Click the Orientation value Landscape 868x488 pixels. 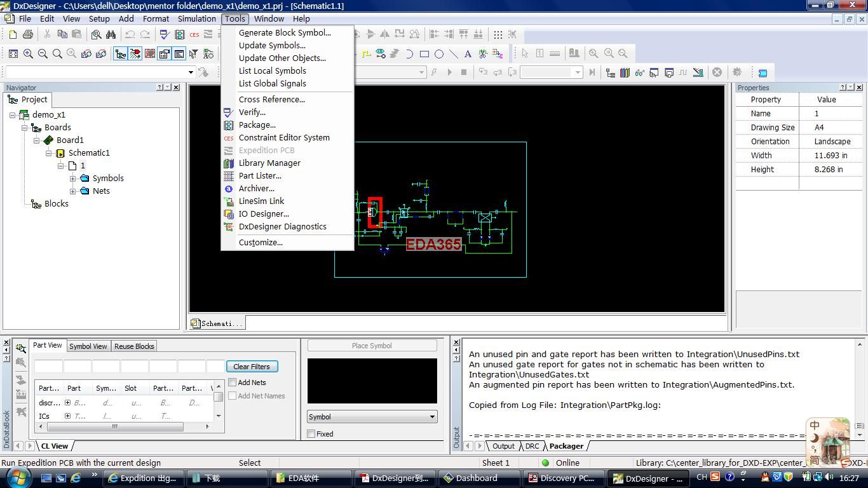tap(832, 142)
